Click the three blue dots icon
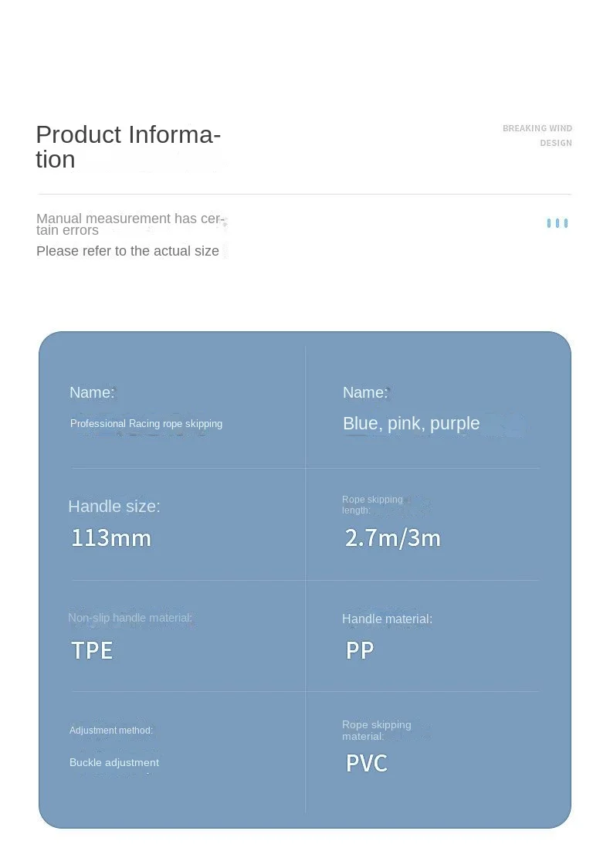Screen dimensions: 610x868 (557, 223)
